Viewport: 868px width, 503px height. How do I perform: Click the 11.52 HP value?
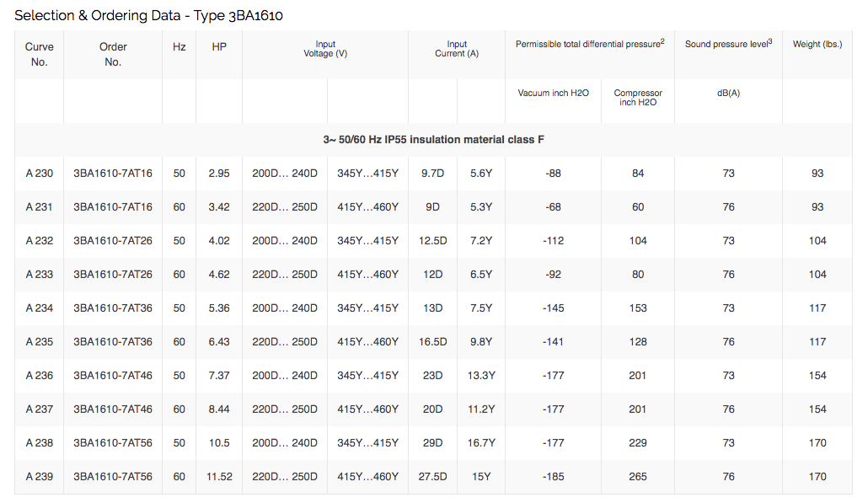[x=218, y=477]
